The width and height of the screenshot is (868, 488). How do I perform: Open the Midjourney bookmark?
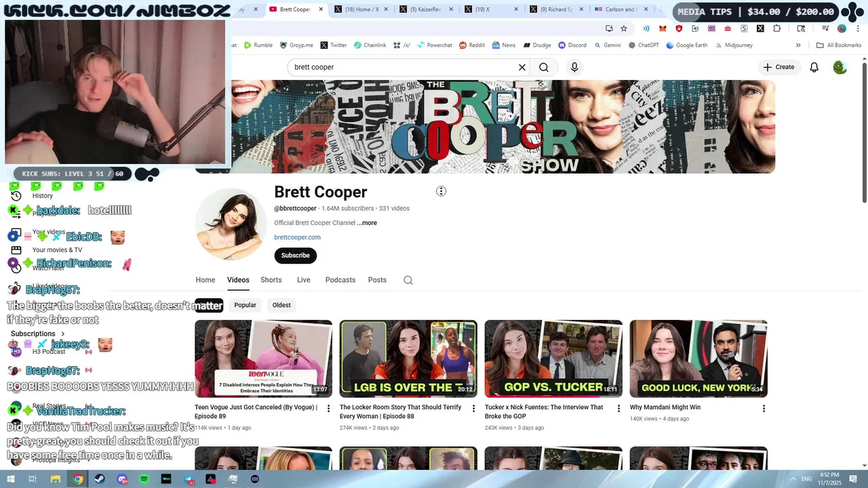(x=734, y=45)
